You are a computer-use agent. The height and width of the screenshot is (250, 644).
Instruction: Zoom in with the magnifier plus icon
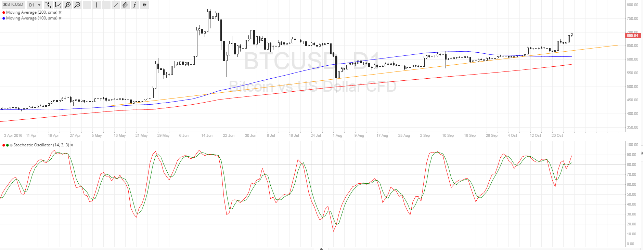pyautogui.click(x=68, y=5)
